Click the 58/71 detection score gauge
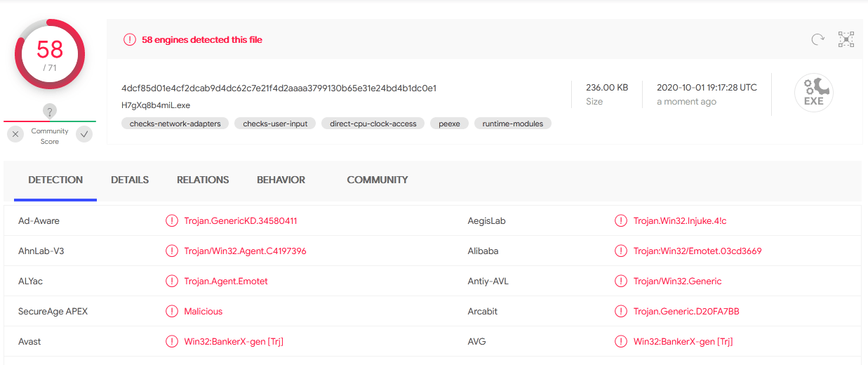Viewport: 868px width, 365px height. point(50,54)
